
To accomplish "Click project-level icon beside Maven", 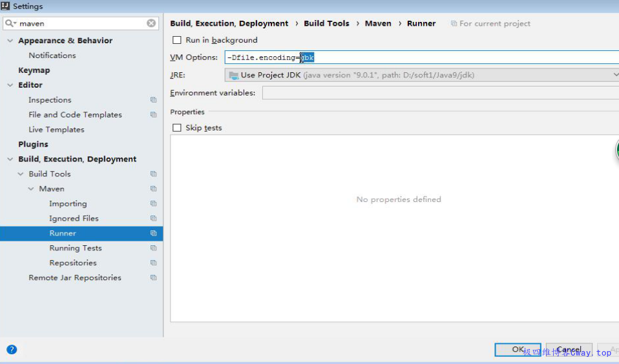I will tap(154, 189).
